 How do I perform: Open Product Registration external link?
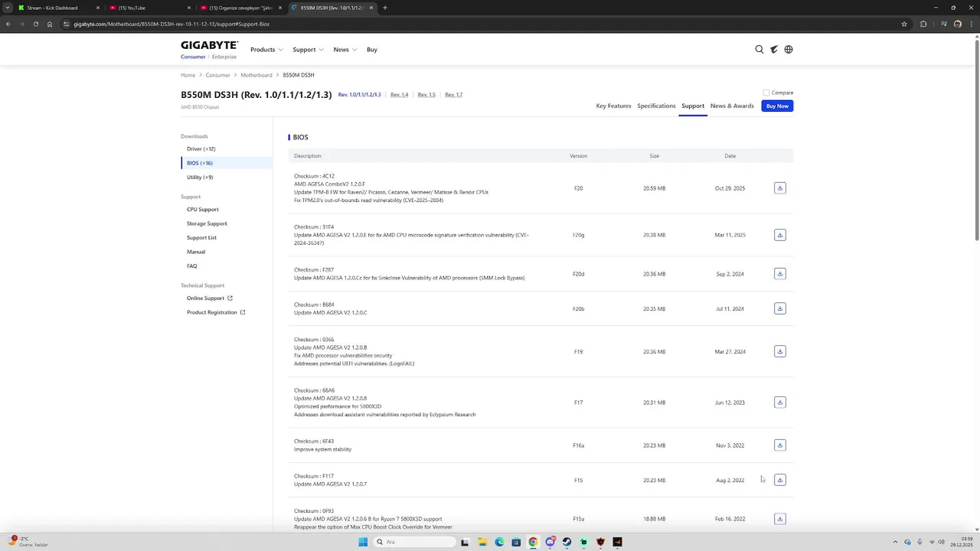click(x=216, y=312)
